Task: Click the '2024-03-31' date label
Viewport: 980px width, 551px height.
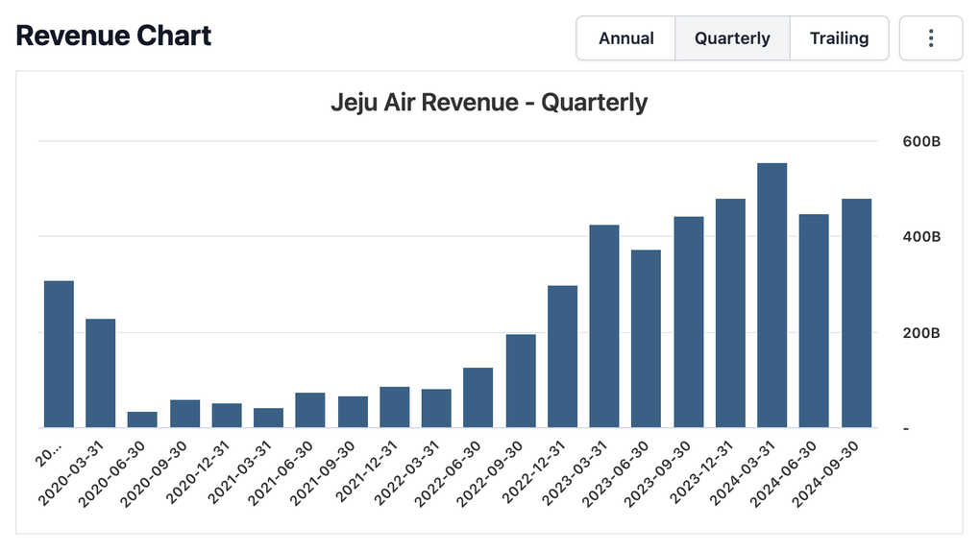Action: 743,473
